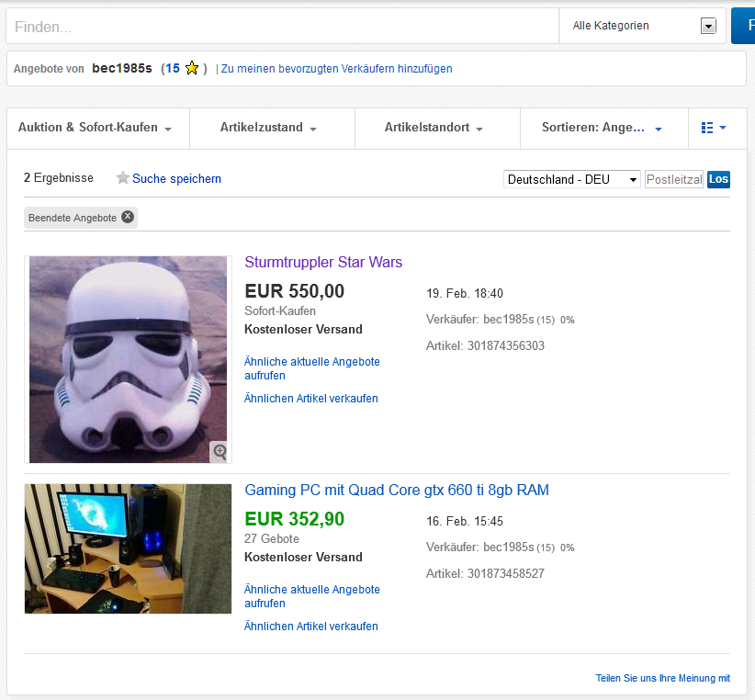Viewport: 755px width, 700px height.
Task: Open the Alle Kategorien dropdown
Action: [642, 26]
